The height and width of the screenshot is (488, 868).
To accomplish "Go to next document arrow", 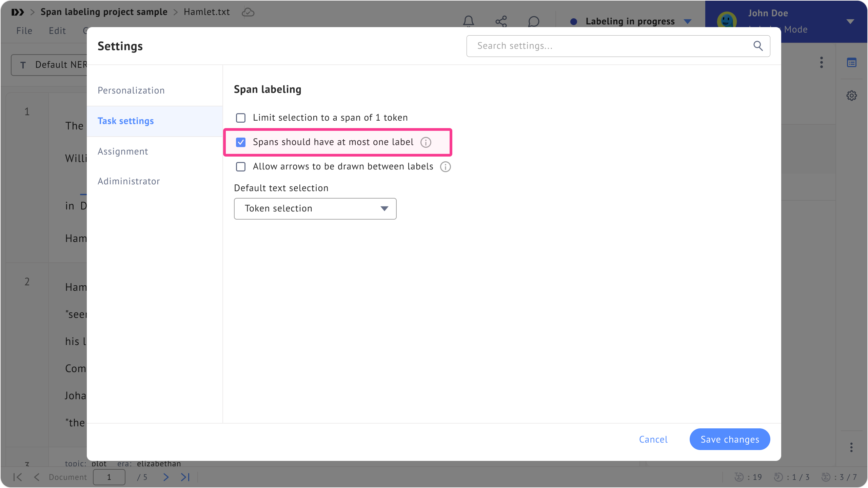I will pos(166,477).
